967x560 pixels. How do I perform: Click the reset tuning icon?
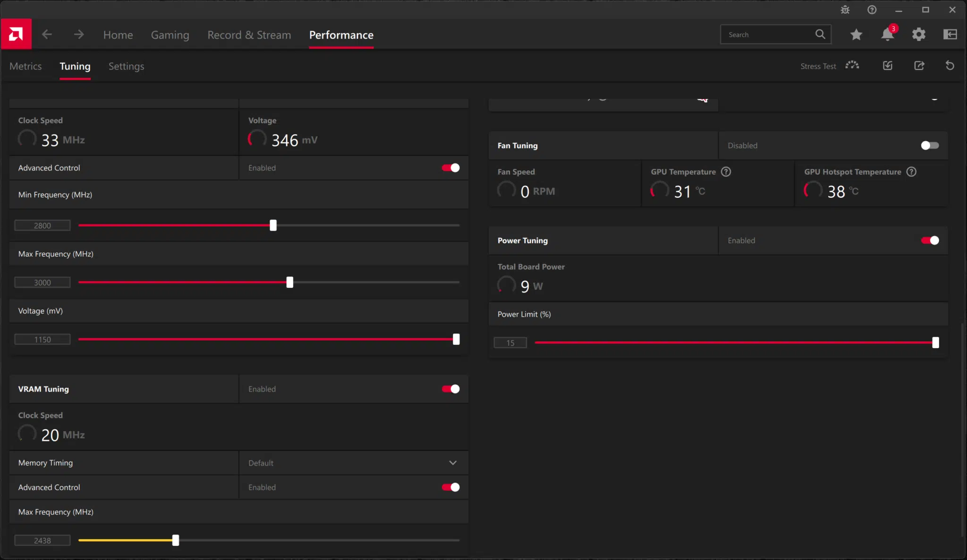pos(950,66)
